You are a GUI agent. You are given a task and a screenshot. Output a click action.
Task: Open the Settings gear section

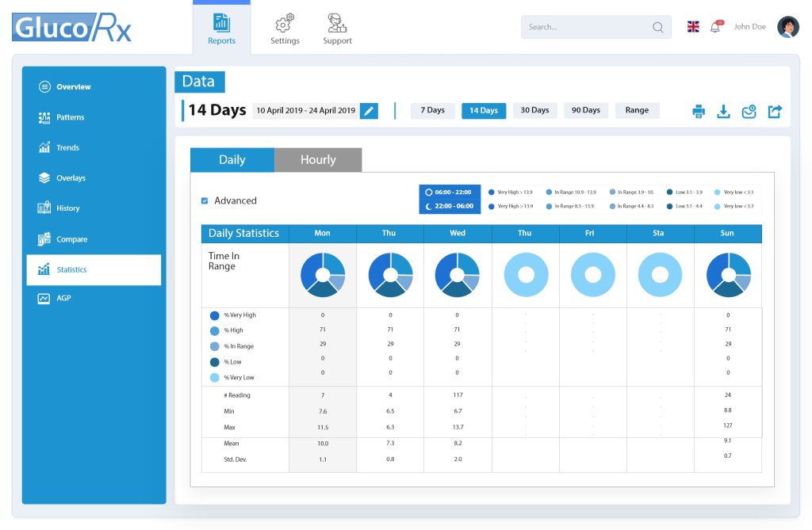(285, 29)
